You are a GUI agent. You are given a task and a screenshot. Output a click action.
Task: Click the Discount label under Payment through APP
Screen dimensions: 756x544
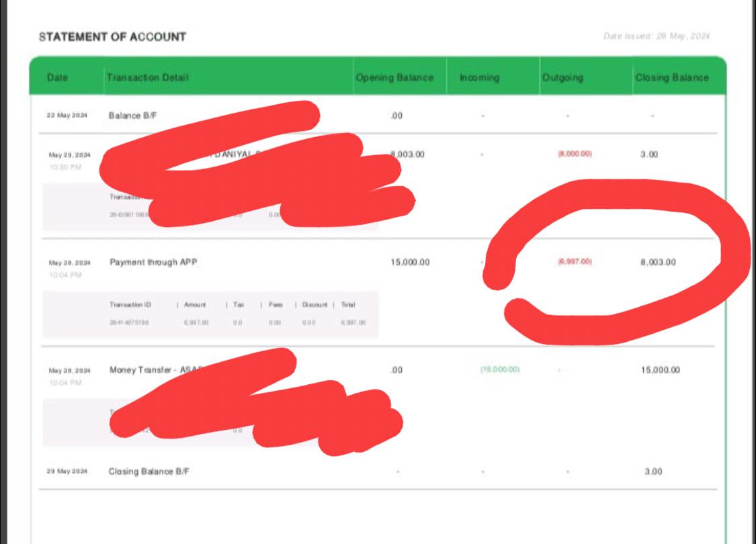point(314,304)
